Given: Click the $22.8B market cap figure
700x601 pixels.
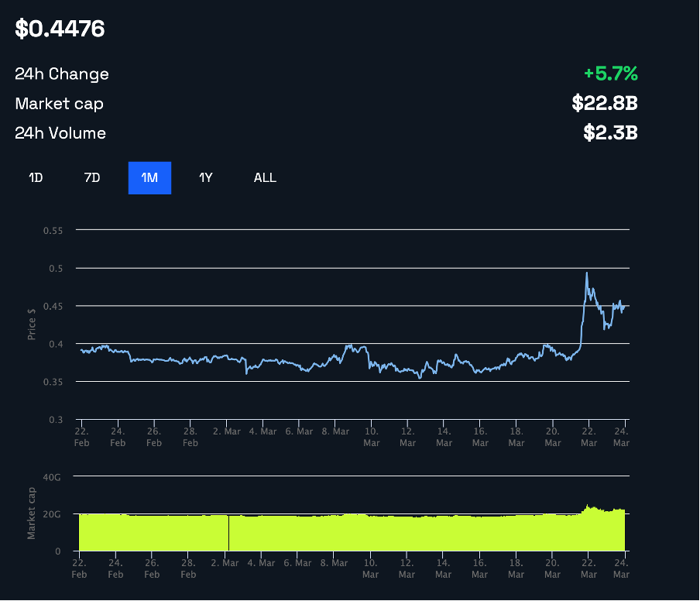Looking at the screenshot, I should pyautogui.click(x=605, y=103).
